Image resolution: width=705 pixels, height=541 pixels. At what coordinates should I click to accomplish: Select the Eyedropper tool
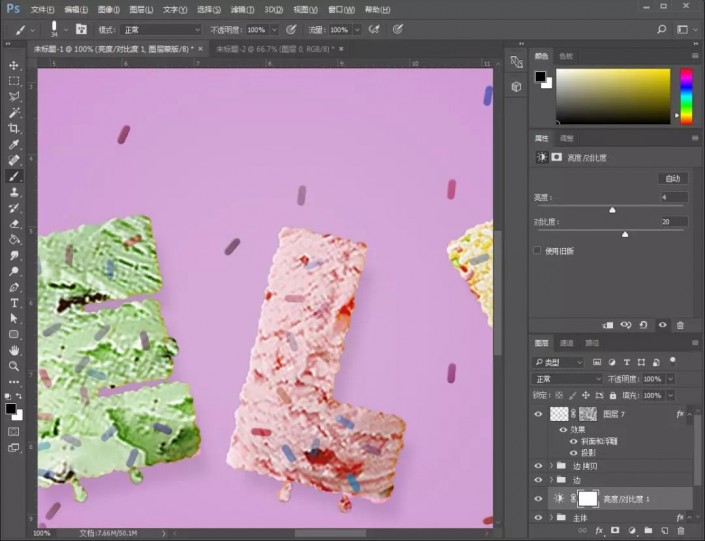click(x=14, y=144)
